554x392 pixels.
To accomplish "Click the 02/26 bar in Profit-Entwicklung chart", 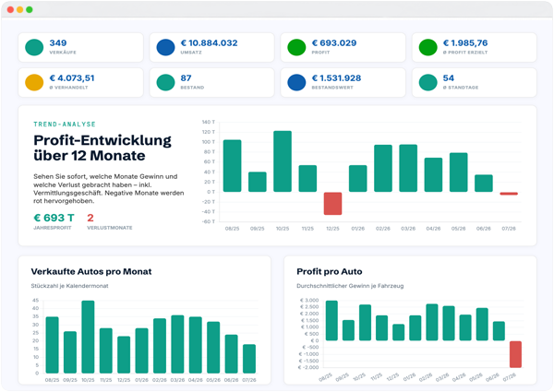I will click(x=383, y=168).
